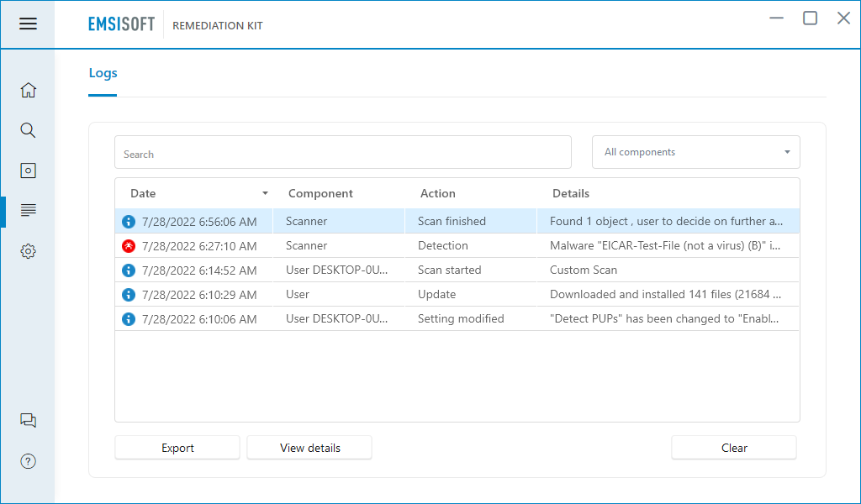
Task: Toggle Date column sort arrow
Action: click(x=265, y=193)
